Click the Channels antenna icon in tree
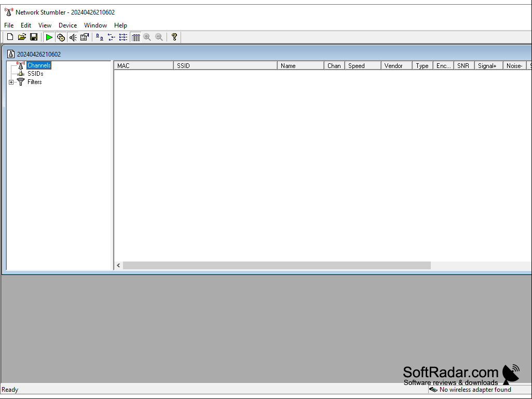This screenshot has height=399, width=532. (x=21, y=65)
